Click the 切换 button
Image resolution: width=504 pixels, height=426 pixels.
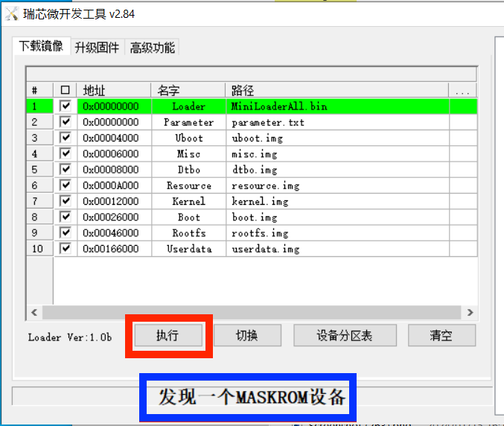point(247,335)
